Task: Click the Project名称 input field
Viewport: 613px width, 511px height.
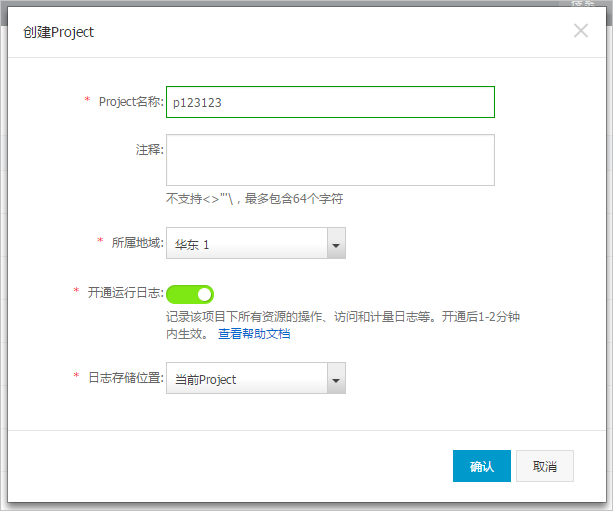Action: (x=330, y=102)
